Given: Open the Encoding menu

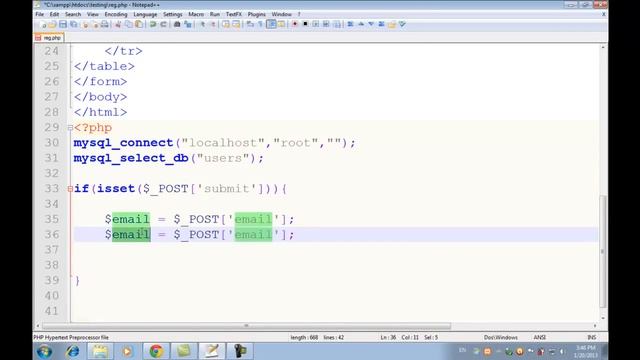Looking at the screenshot, I should [x=116, y=14].
